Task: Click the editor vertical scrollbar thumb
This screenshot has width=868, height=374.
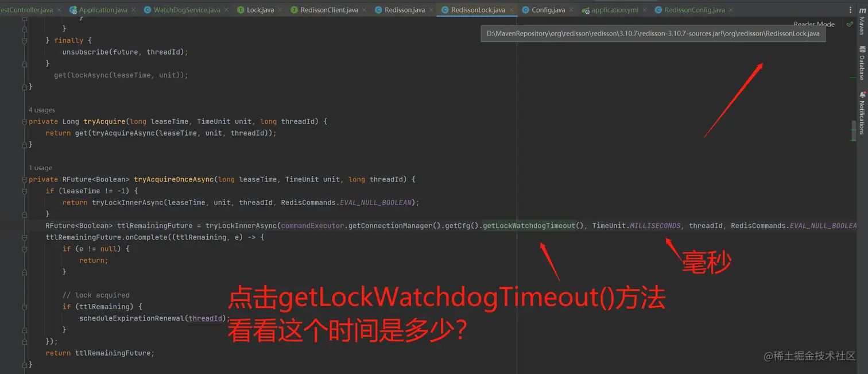Action: click(x=855, y=131)
